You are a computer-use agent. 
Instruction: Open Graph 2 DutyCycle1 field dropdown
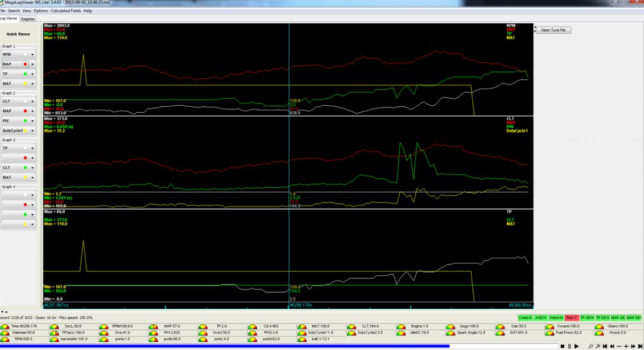click(32, 130)
